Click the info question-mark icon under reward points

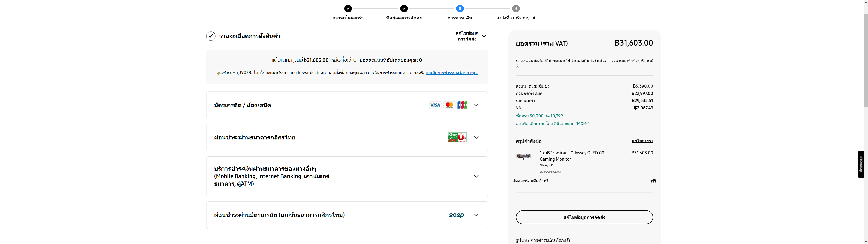tap(518, 66)
